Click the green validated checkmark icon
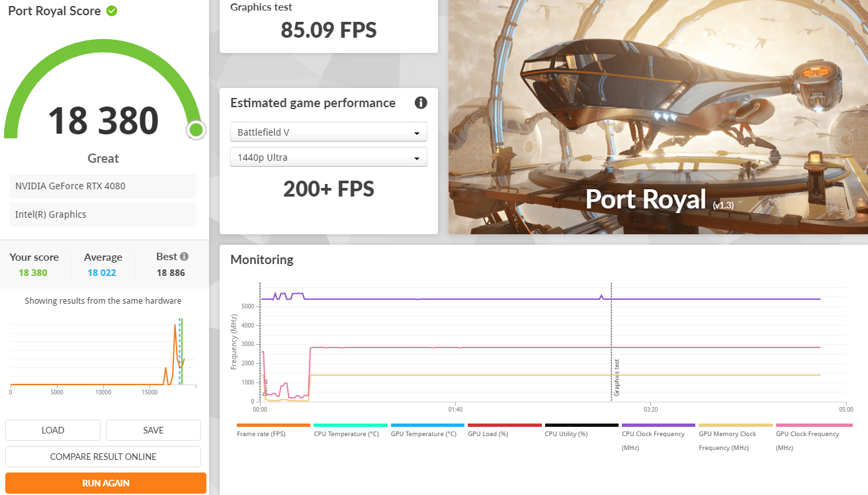 112,11
